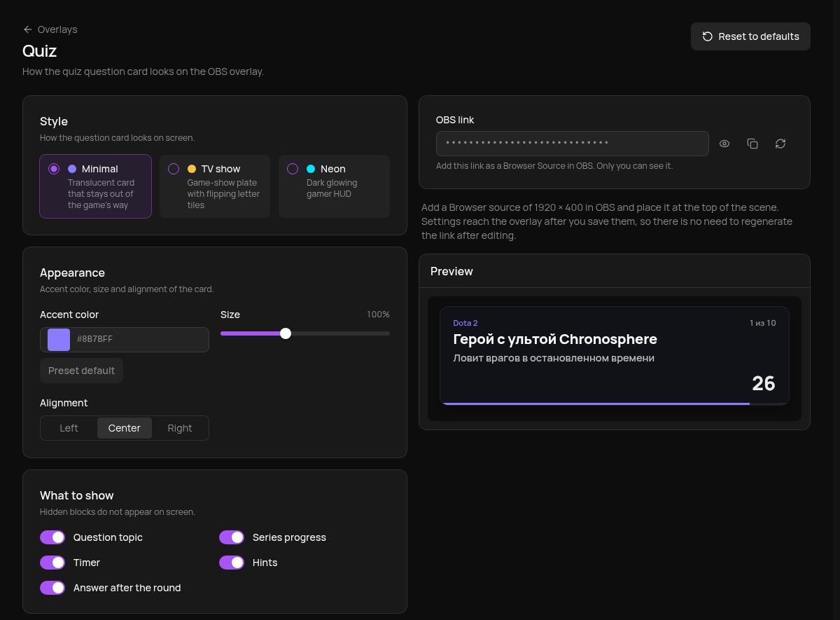
Task: Click the Preset default button
Action: (x=81, y=371)
